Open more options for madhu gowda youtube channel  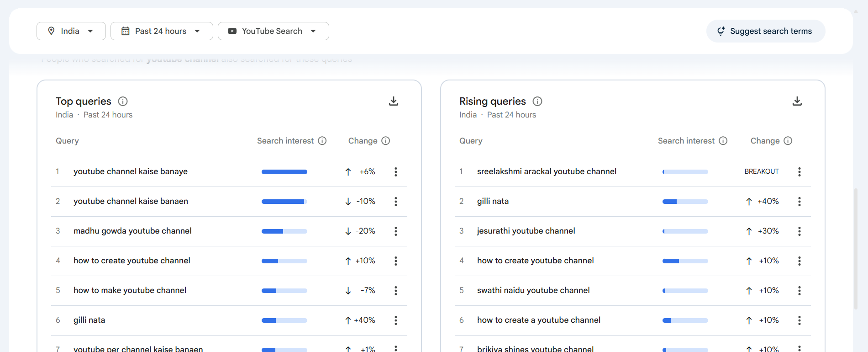click(x=396, y=231)
